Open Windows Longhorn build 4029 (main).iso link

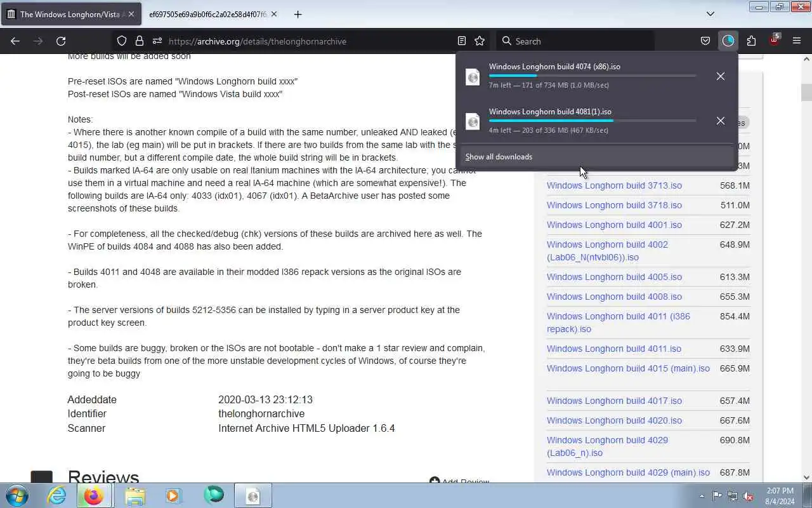coord(628,472)
